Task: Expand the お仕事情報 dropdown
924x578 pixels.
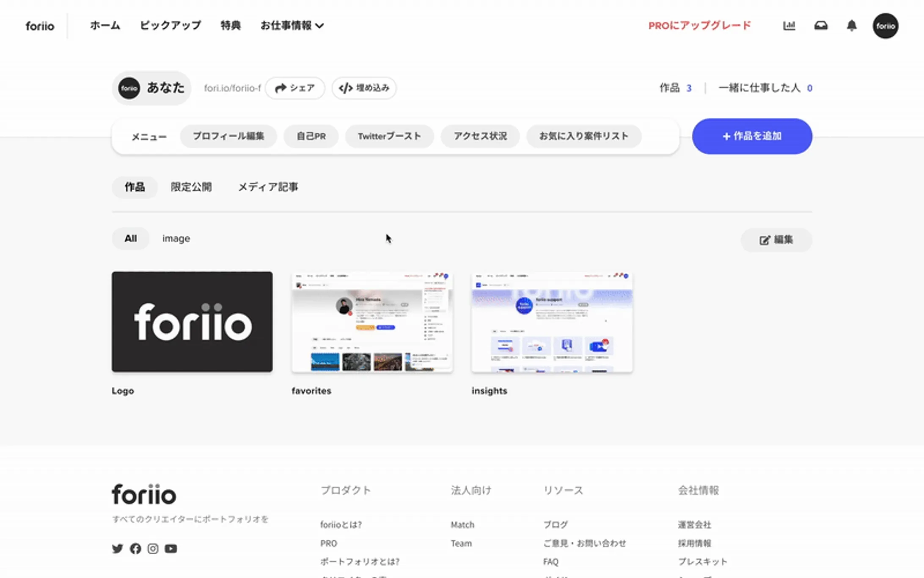Action: coord(292,26)
